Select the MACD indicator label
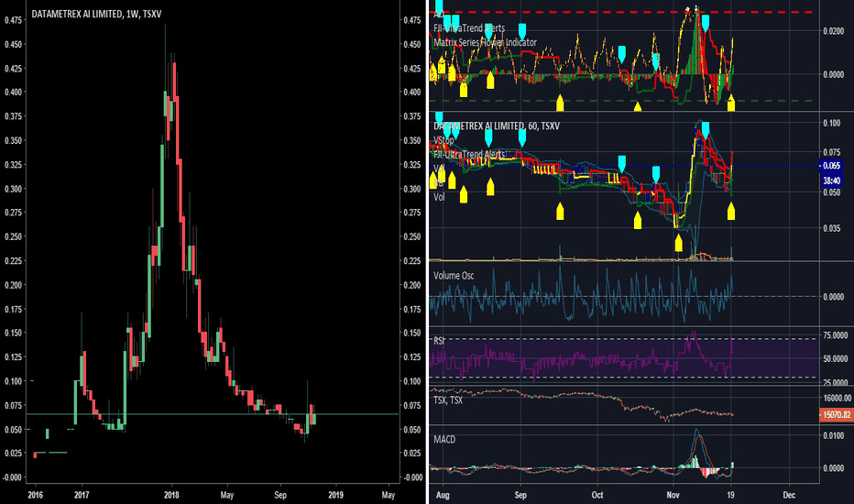854x504 pixels. coord(444,439)
